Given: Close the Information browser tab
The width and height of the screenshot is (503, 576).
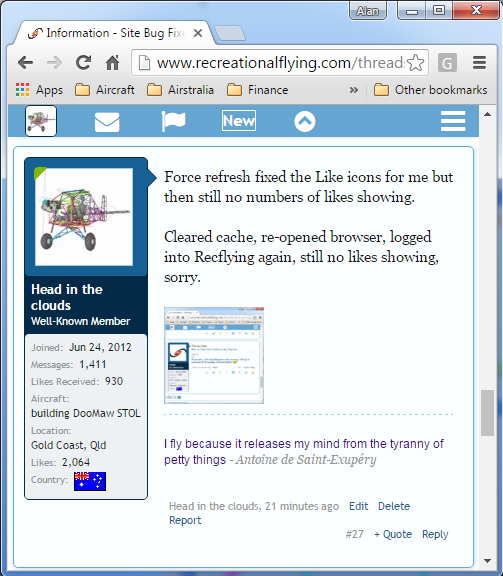Looking at the screenshot, I should pyautogui.click(x=198, y=33).
